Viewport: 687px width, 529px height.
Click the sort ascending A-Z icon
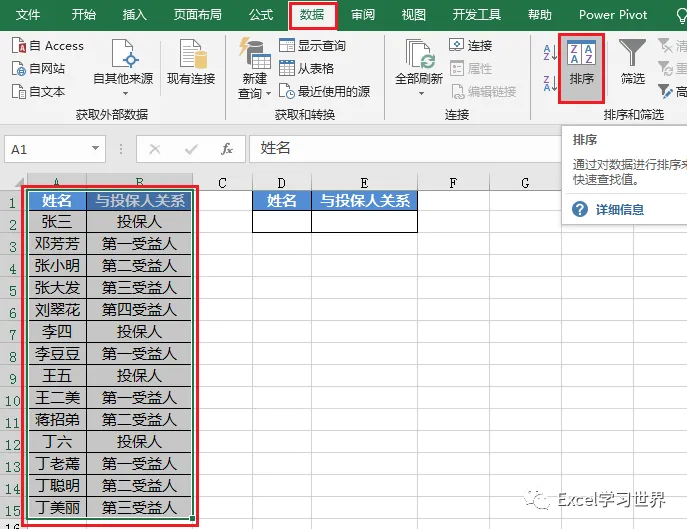(550, 53)
